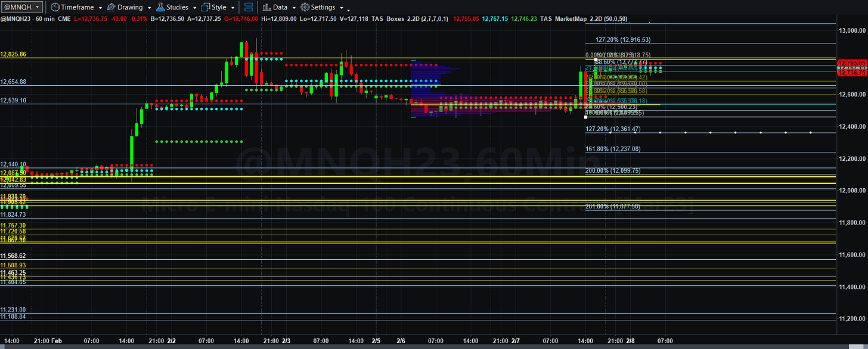The height and width of the screenshot is (349, 868).
Task: Select the TAS Boxes study label
Action: click(x=388, y=19)
